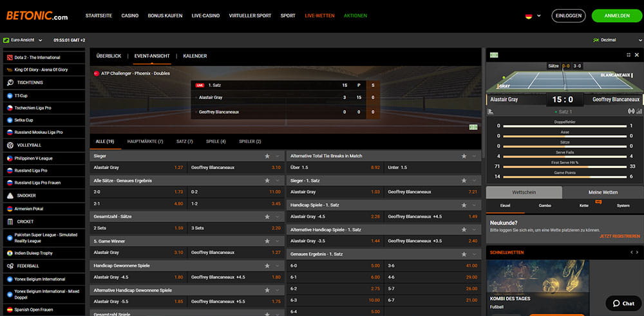The width and height of the screenshot is (644, 316).
Task: Select the Combo bet slip type
Action: [545, 205]
